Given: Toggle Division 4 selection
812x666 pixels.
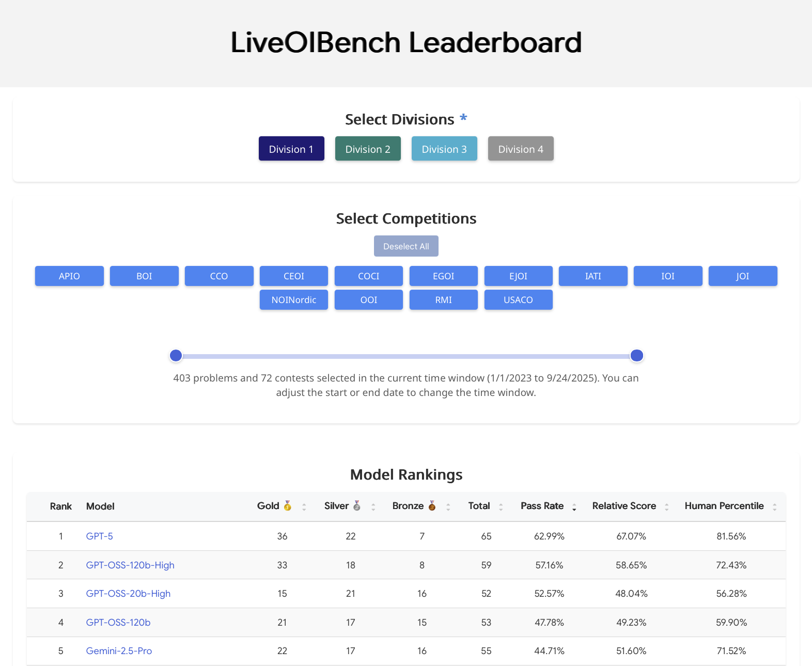Looking at the screenshot, I should pos(521,149).
